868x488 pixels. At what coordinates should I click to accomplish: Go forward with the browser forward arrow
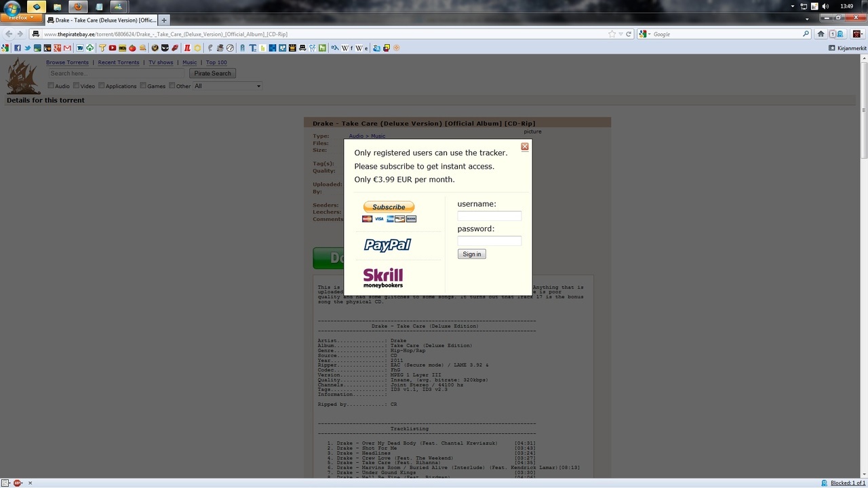tap(20, 34)
